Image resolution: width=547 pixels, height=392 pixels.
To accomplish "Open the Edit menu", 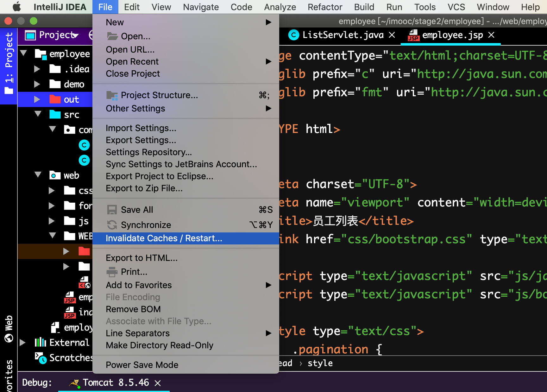I will click(x=132, y=7).
